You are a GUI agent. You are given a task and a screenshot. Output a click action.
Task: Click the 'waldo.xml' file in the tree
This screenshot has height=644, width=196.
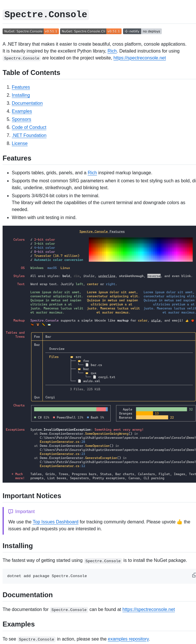pos(92,381)
